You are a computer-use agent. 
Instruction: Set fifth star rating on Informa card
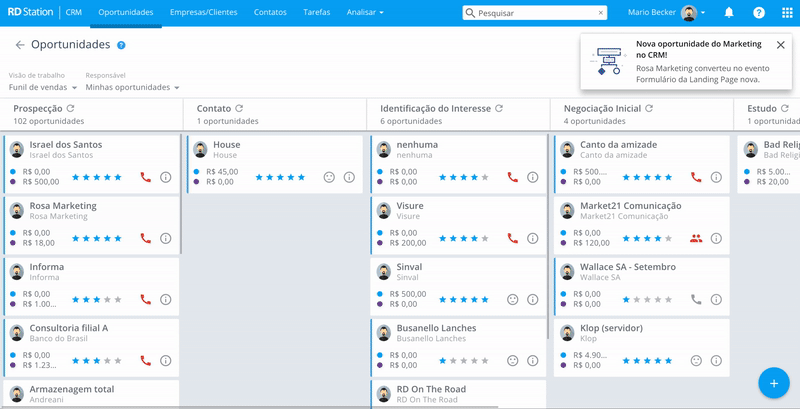[118, 299]
